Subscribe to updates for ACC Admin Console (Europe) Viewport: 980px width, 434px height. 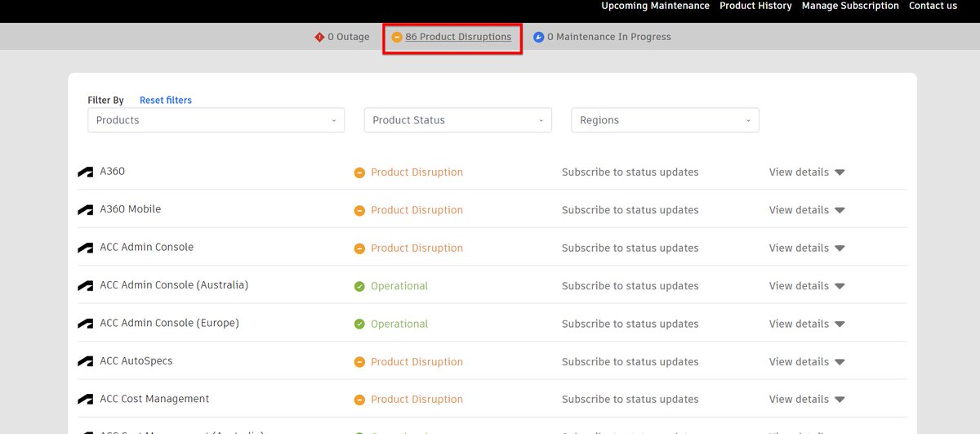click(x=630, y=324)
